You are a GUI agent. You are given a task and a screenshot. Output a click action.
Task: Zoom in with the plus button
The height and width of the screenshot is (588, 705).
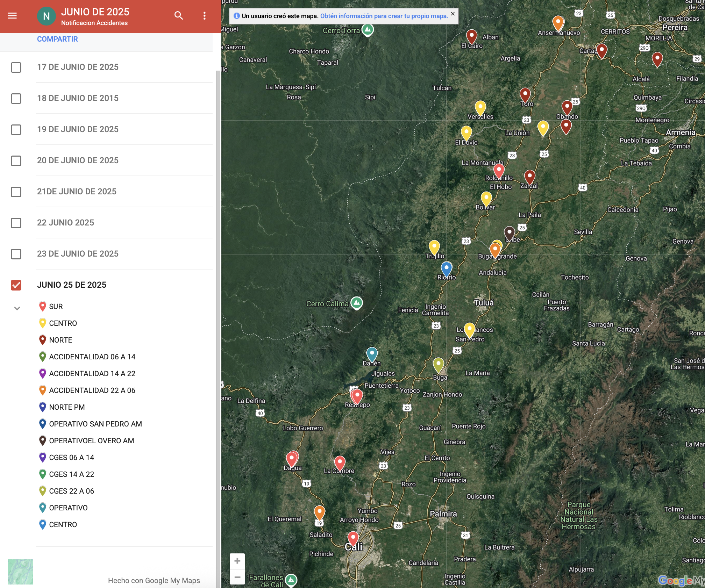pyautogui.click(x=237, y=561)
